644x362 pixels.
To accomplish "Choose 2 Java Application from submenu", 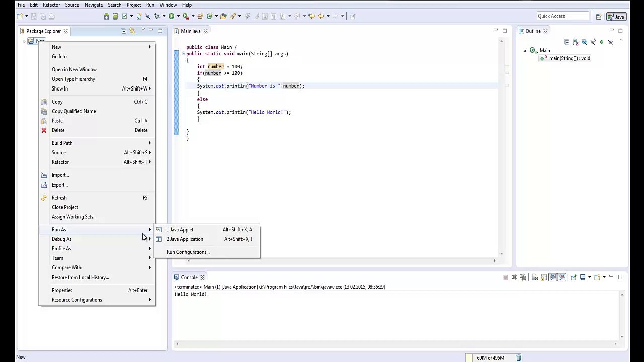I will (x=207, y=239).
